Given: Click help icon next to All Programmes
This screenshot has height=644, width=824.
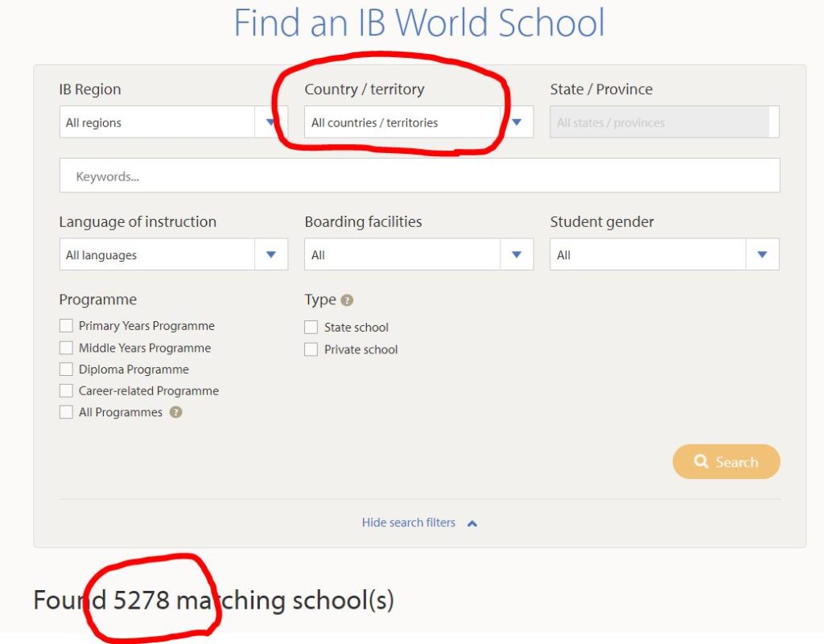Looking at the screenshot, I should coord(175,412).
